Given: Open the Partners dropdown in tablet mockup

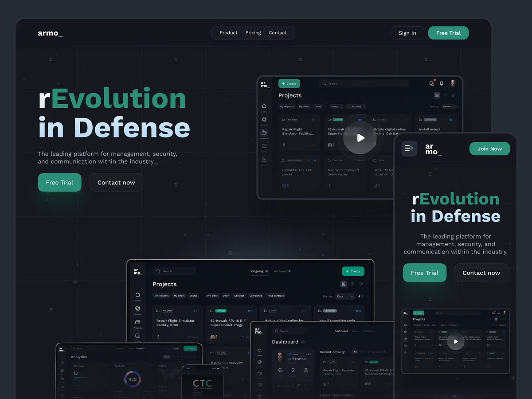Looking at the screenshot, I should click(356, 106).
